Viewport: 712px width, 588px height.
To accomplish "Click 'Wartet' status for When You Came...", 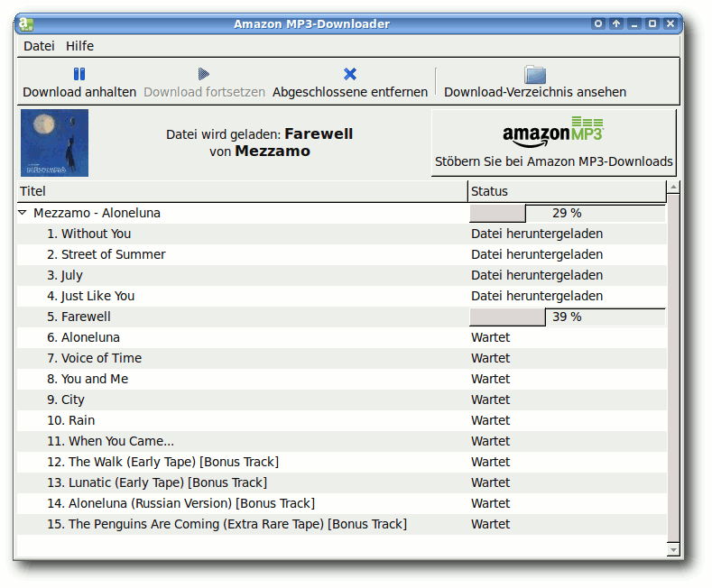I will [490, 441].
